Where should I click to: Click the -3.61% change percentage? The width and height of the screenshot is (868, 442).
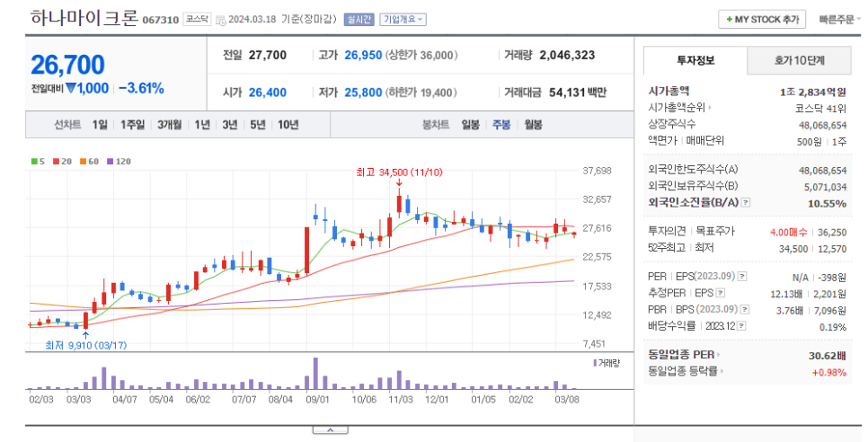(141, 89)
